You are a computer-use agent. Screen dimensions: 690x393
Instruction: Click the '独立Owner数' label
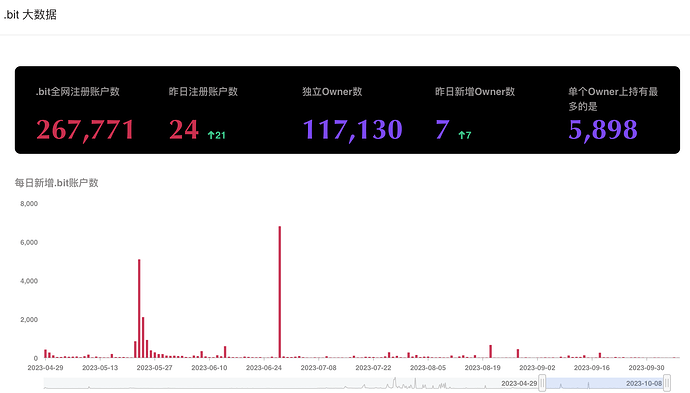pos(332,92)
